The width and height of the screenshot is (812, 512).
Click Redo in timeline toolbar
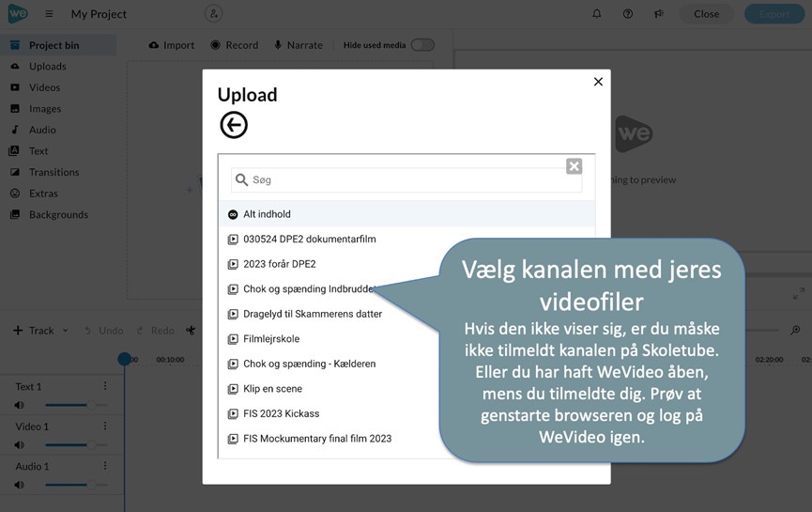pyautogui.click(x=155, y=330)
